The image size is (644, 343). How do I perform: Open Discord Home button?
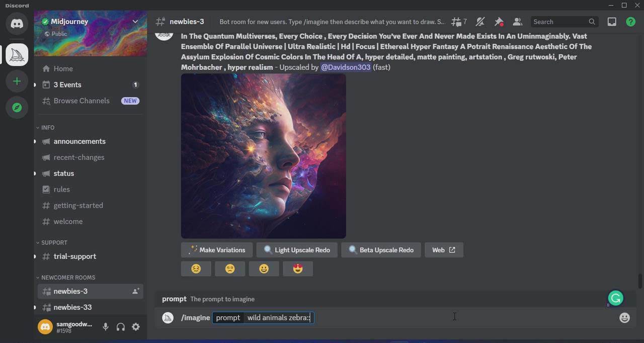(17, 24)
